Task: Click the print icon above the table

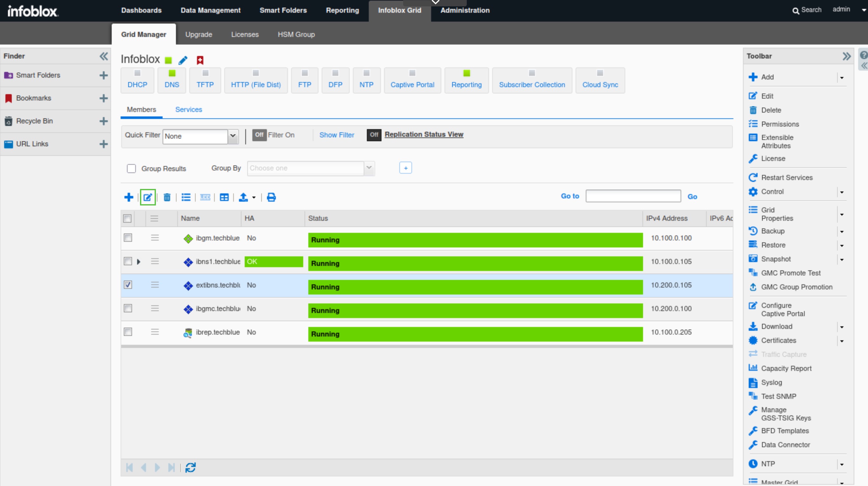Action: click(271, 198)
